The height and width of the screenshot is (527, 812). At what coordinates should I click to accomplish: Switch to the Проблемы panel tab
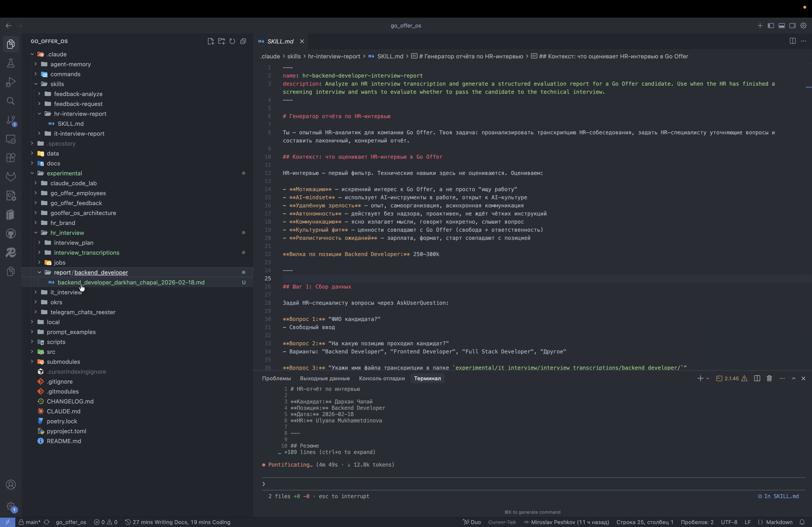(x=276, y=378)
